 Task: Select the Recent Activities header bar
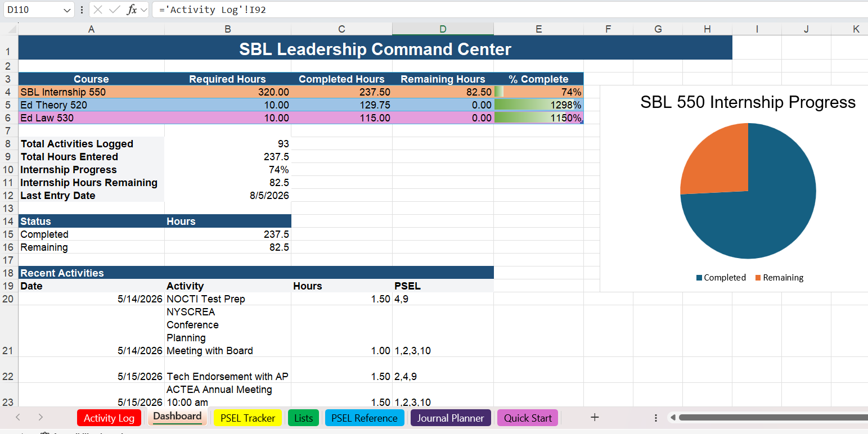pos(256,273)
